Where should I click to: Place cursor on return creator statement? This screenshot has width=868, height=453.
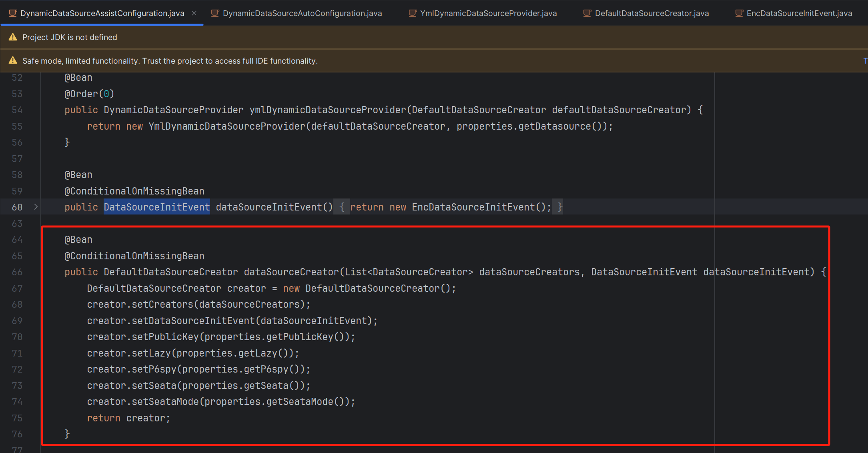[128, 418]
